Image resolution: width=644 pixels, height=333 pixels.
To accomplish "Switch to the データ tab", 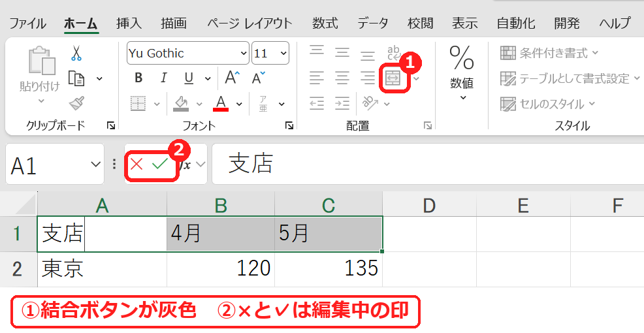I will pos(372,24).
